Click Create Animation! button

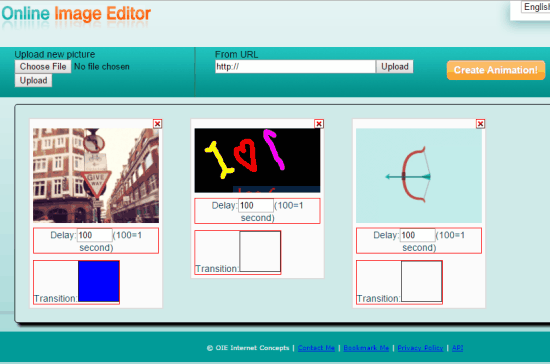tap(496, 70)
